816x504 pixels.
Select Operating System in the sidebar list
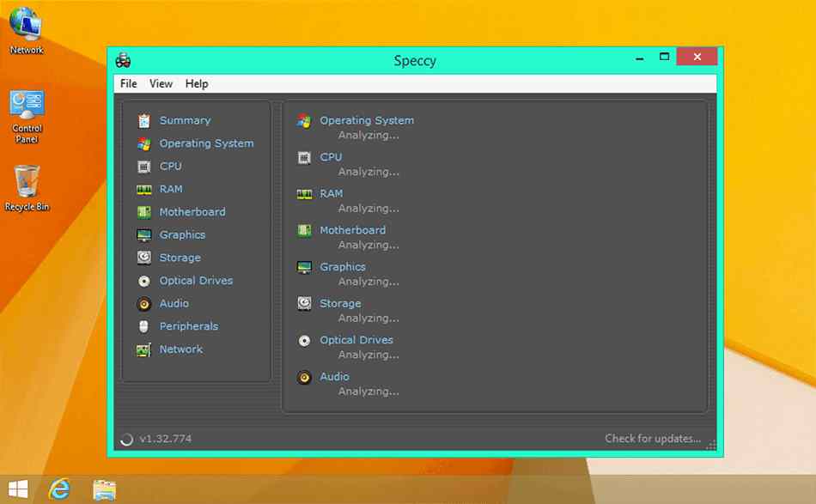(x=206, y=143)
